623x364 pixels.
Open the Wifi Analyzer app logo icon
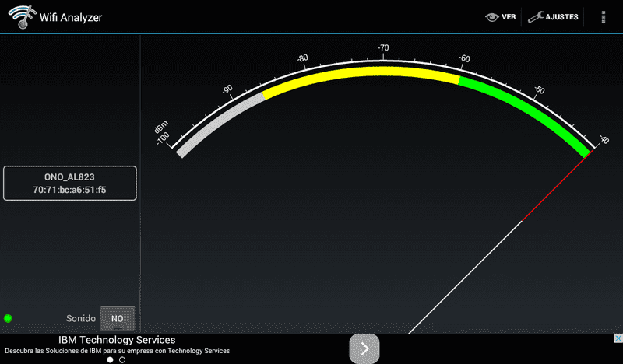[x=23, y=17]
